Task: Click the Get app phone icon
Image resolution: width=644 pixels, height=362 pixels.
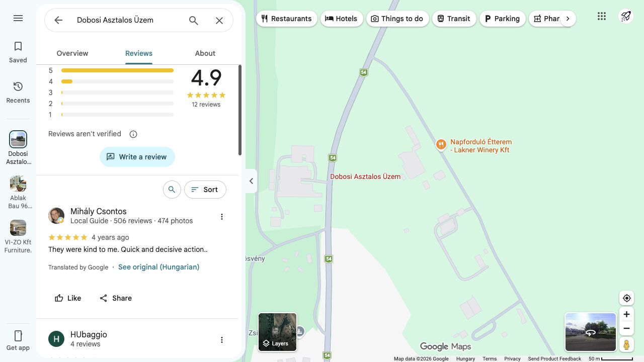Action: coord(18,336)
